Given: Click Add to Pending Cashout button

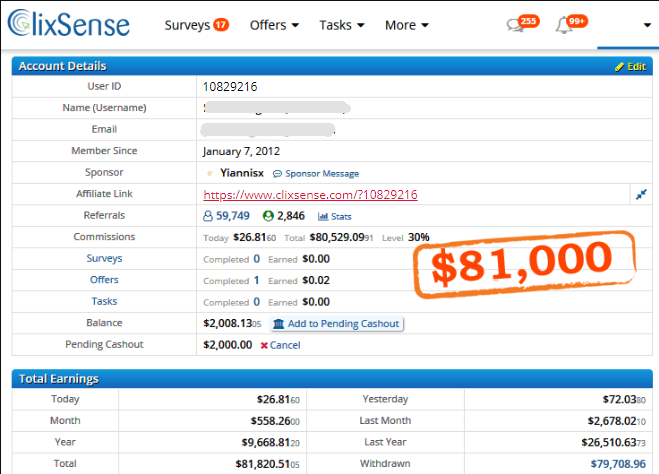Looking at the screenshot, I should pos(336,324).
